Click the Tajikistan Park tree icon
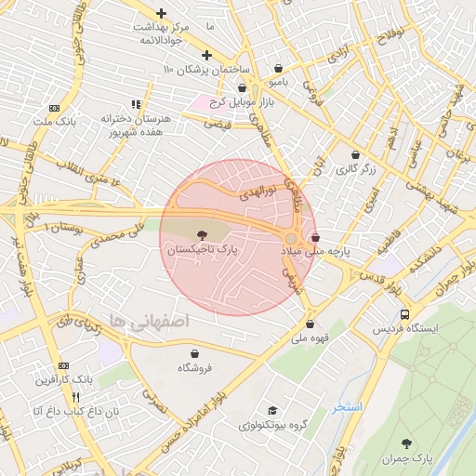This screenshot has height=476, width=476. pyautogui.click(x=202, y=235)
